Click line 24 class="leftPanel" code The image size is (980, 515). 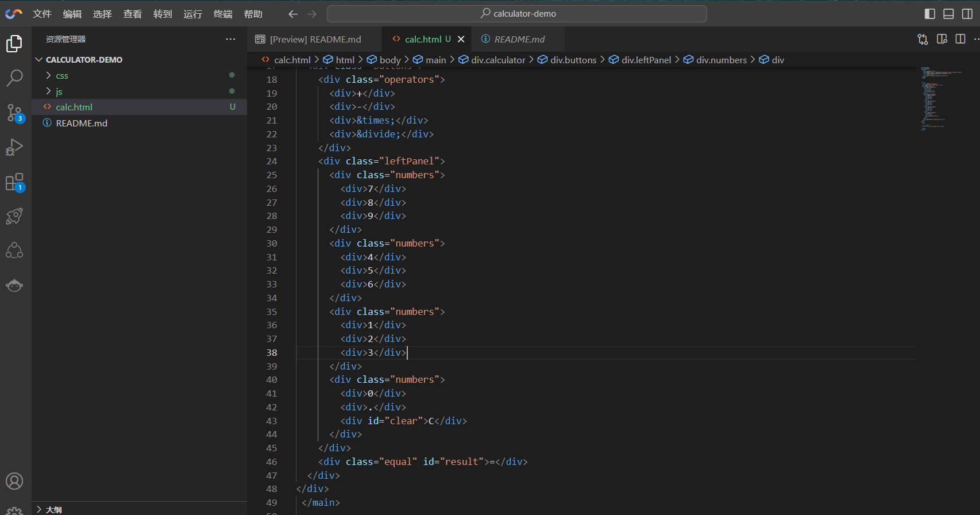point(392,161)
